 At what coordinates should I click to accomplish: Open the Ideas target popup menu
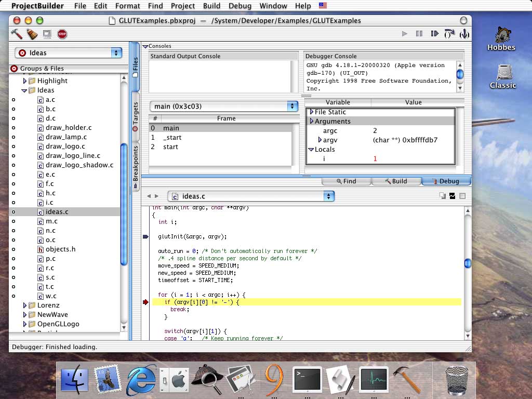click(68, 53)
